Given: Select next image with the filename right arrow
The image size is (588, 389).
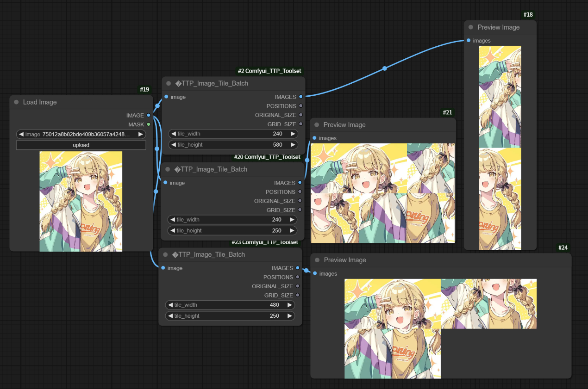Looking at the screenshot, I should click(141, 134).
